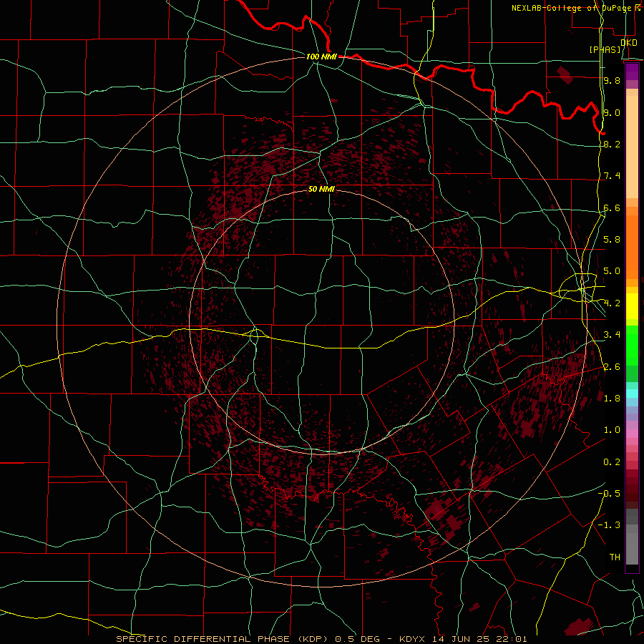Screen dimensions: 644x644
Task: Click the 14 JUN 25 22:01 timestamp
Action: (479, 639)
